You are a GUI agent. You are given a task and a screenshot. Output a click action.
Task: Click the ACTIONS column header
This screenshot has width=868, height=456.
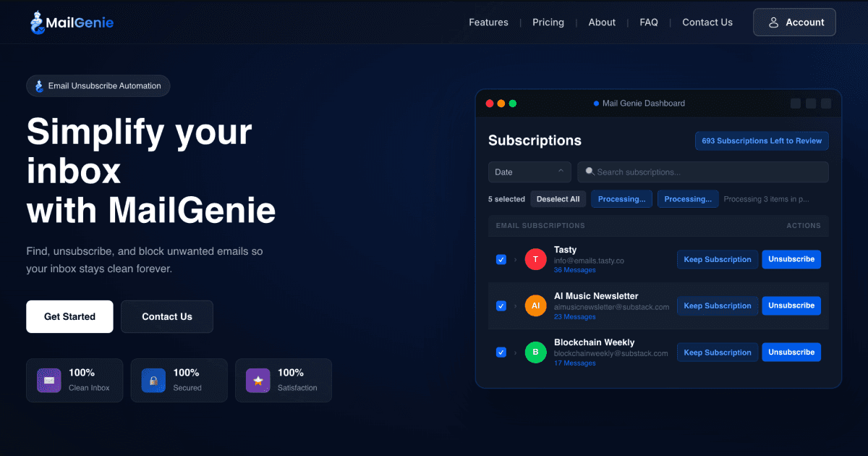(804, 226)
